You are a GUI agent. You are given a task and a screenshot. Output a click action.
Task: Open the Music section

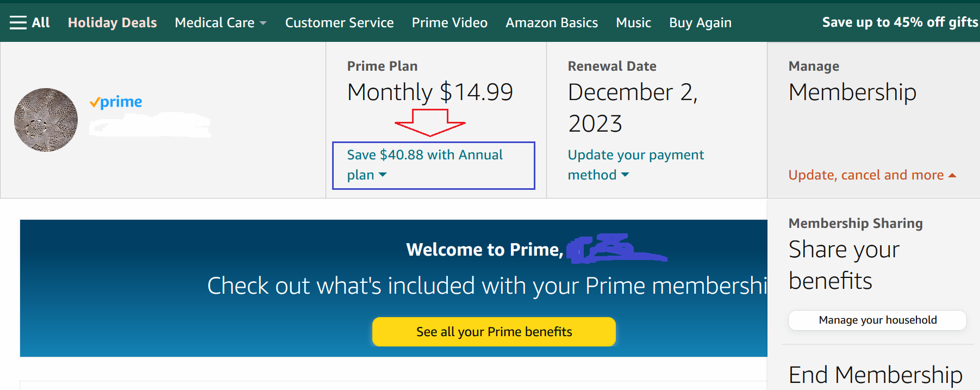click(x=633, y=22)
